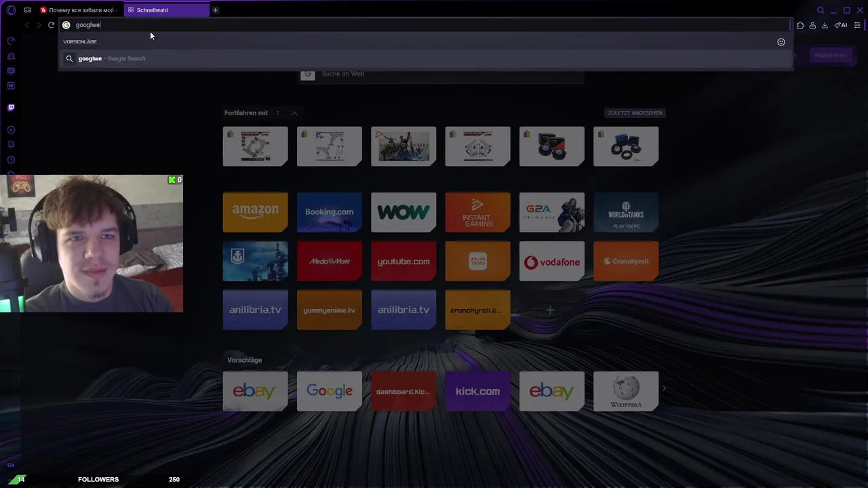Image resolution: width=868 pixels, height=488 pixels.
Task: Open the WOW speed dial tile
Action: (403, 212)
